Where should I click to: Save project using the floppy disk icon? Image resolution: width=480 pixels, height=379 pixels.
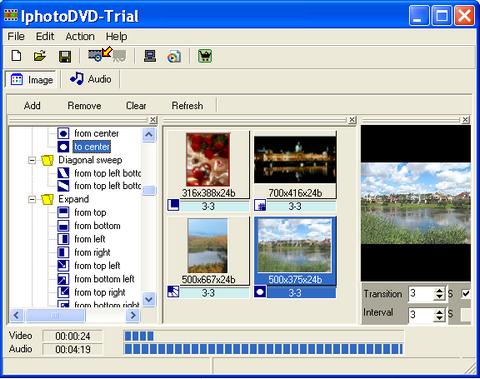pos(65,56)
